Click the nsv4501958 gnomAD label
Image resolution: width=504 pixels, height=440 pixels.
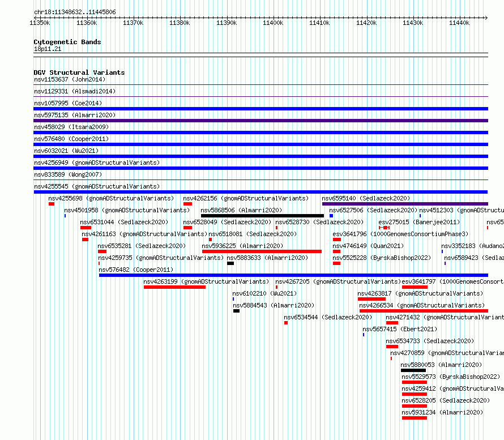point(127,210)
